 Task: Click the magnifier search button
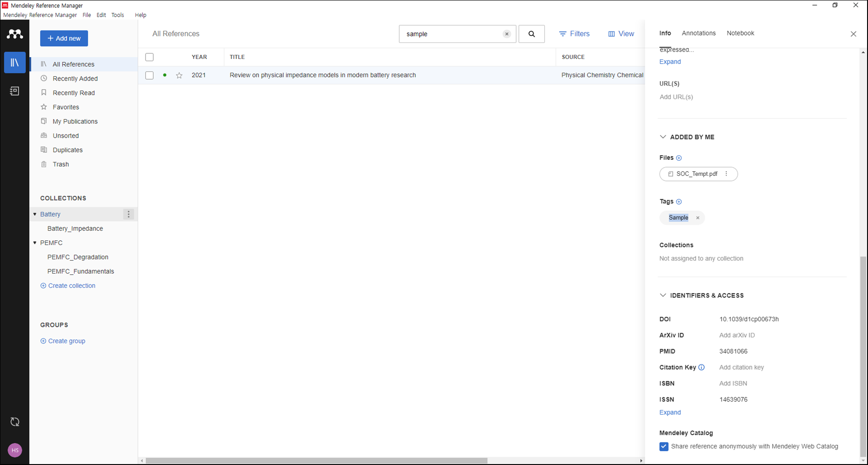pos(531,34)
